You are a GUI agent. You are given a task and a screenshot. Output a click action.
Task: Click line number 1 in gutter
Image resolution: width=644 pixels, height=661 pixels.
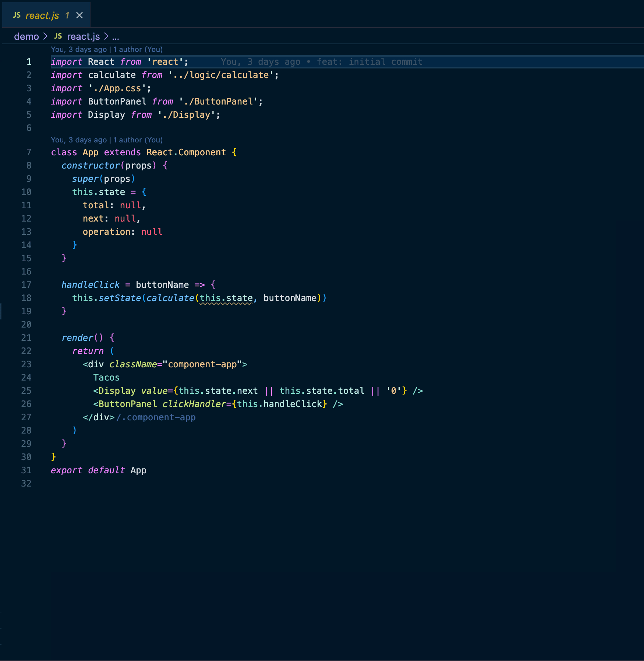[29, 62]
